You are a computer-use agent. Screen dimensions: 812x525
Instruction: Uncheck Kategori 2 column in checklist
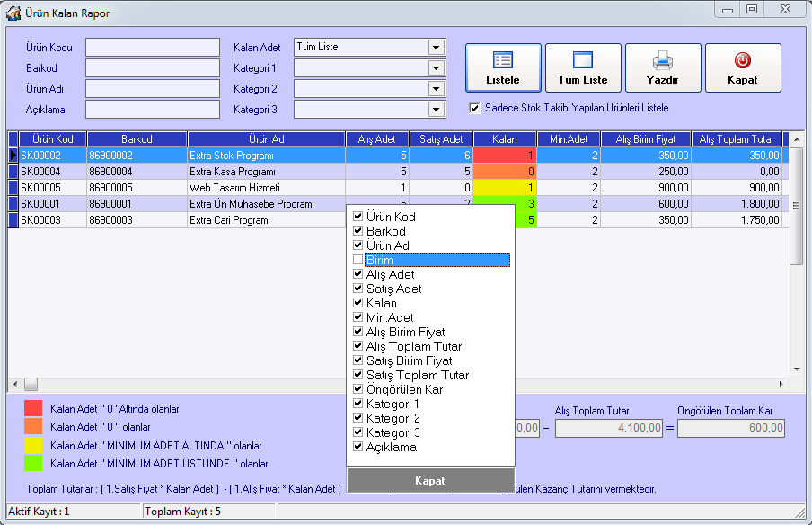point(357,418)
